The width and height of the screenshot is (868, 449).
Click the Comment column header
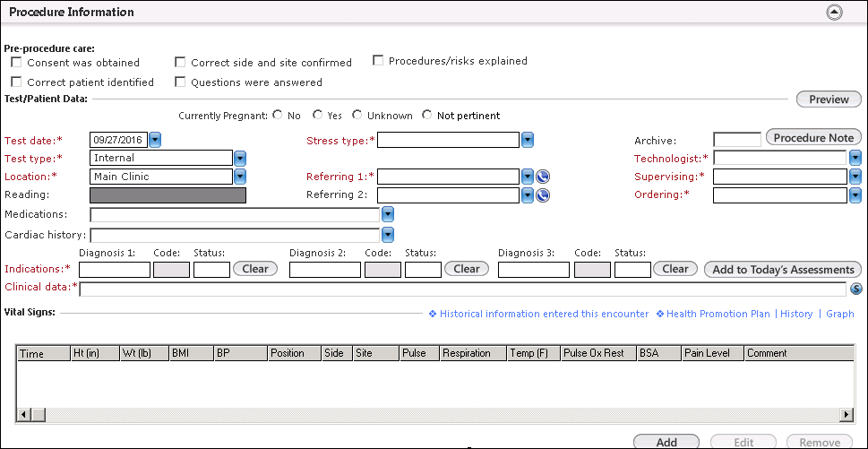(798, 353)
